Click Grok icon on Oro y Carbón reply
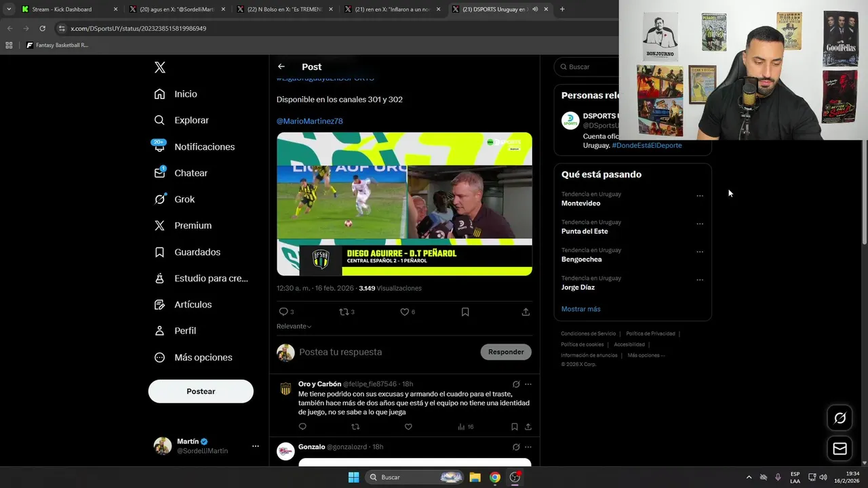868x488 pixels. 516,384
